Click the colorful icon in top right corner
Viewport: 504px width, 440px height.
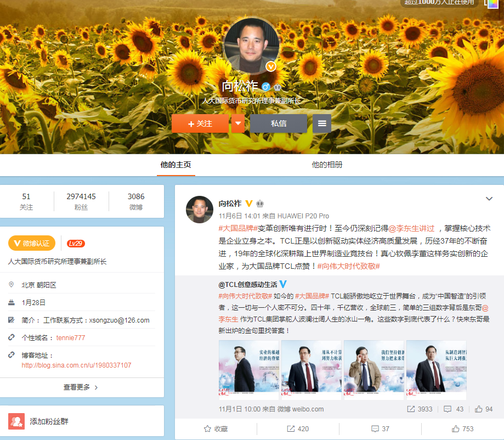pos(492,4)
